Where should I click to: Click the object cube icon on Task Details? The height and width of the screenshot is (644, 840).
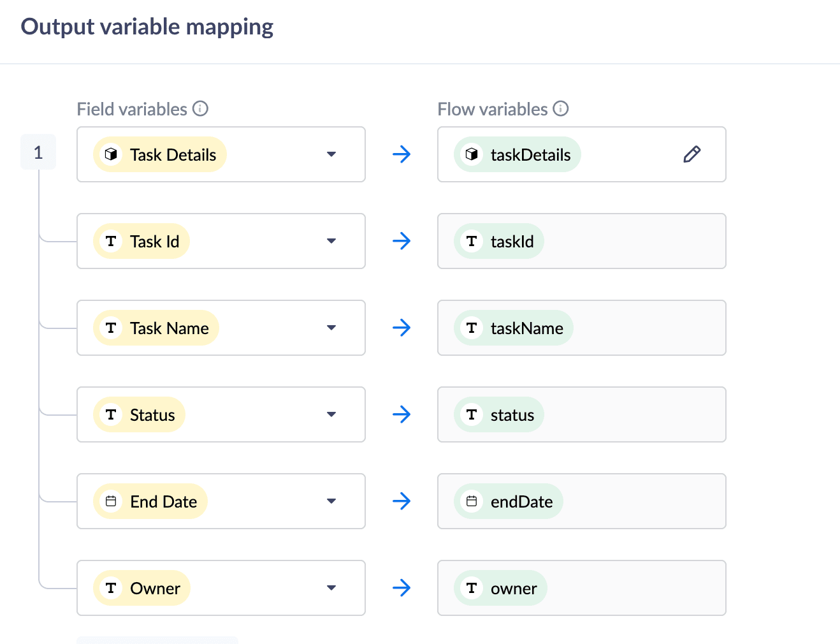click(111, 154)
